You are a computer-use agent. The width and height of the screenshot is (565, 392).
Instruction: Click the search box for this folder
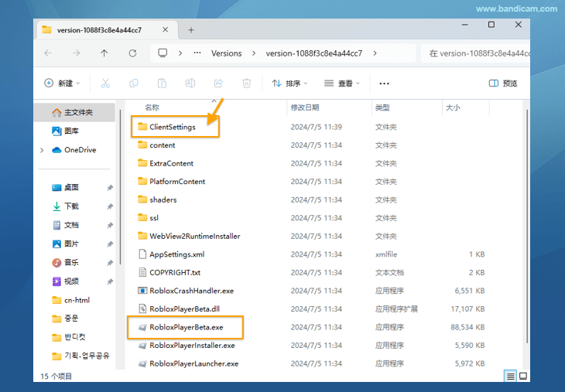pos(476,53)
